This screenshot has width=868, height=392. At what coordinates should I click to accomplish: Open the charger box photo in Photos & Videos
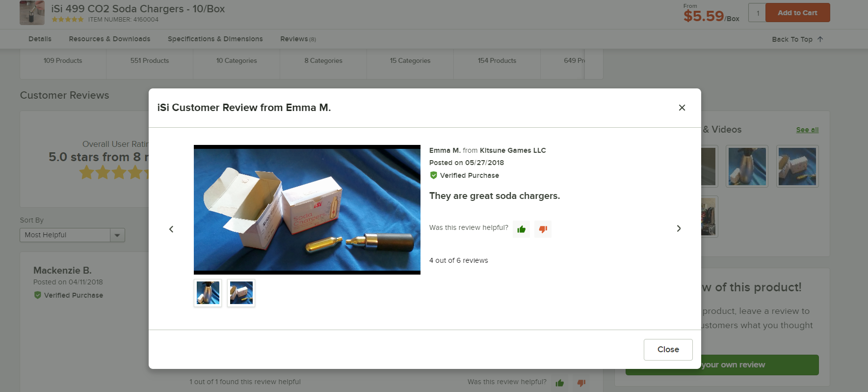[797, 166]
